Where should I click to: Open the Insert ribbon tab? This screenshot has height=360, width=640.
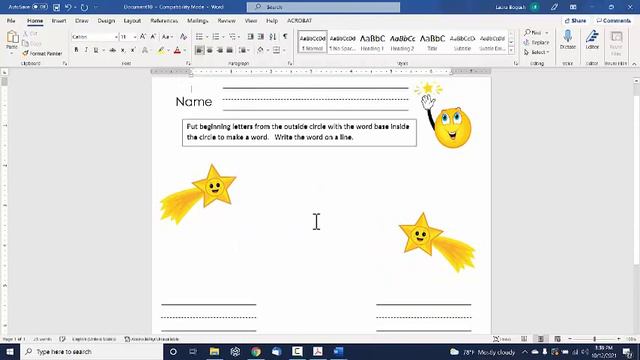[x=59, y=20]
